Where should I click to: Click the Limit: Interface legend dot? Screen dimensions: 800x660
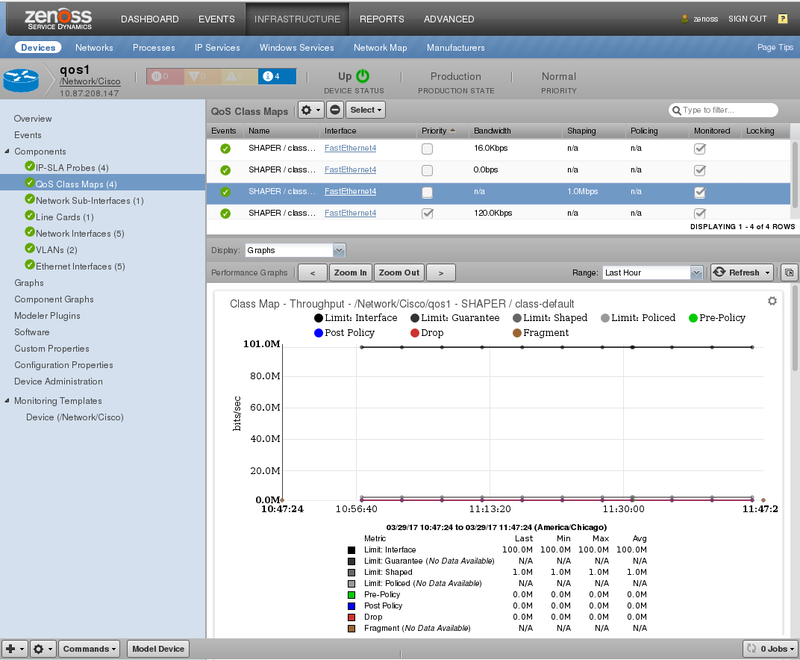click(x=318, y=318)
